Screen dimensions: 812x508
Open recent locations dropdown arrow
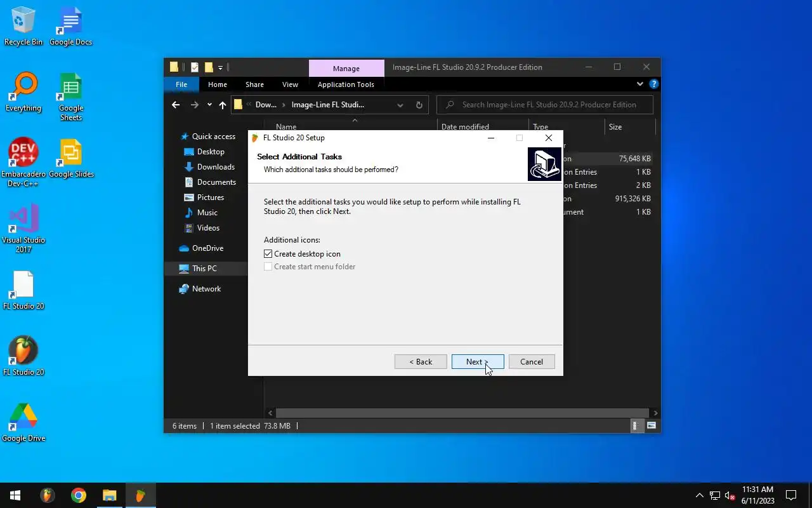point(209,105)
